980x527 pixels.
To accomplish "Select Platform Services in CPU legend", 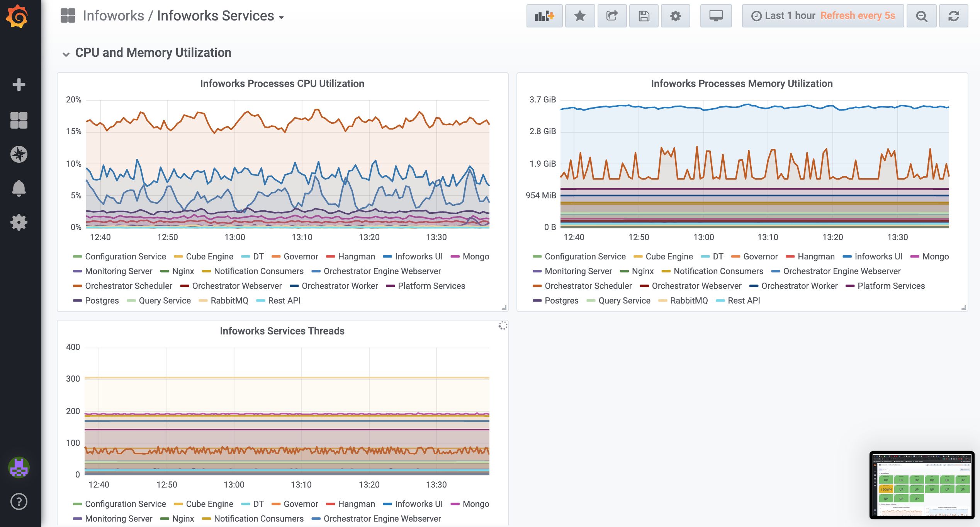I will [431, 286].
